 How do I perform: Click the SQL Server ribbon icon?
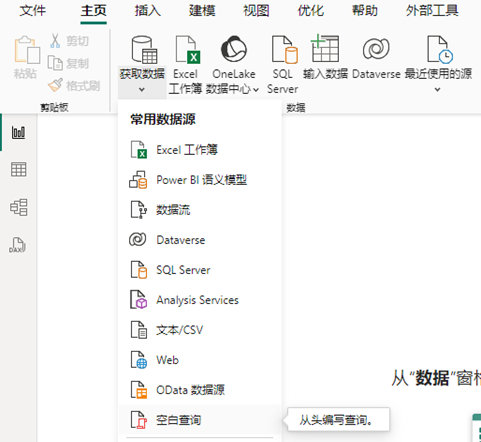pyautogui.click(x=285, y=50)
